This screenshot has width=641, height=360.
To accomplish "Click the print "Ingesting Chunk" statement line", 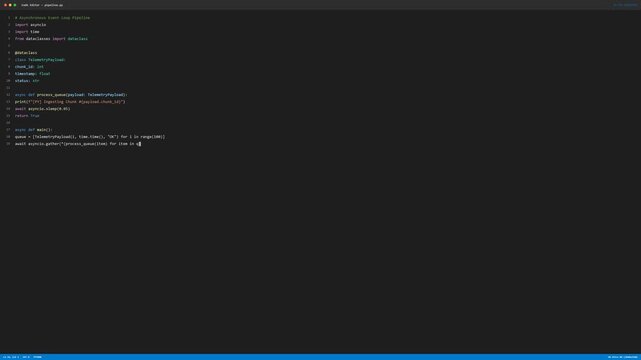I will (x=70, y=102).
